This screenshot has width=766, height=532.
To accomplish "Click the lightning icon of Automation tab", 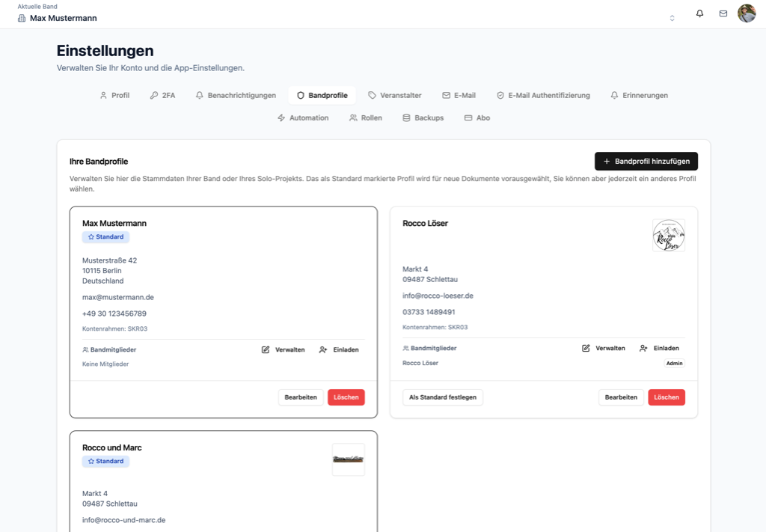I will click(281, 117).
